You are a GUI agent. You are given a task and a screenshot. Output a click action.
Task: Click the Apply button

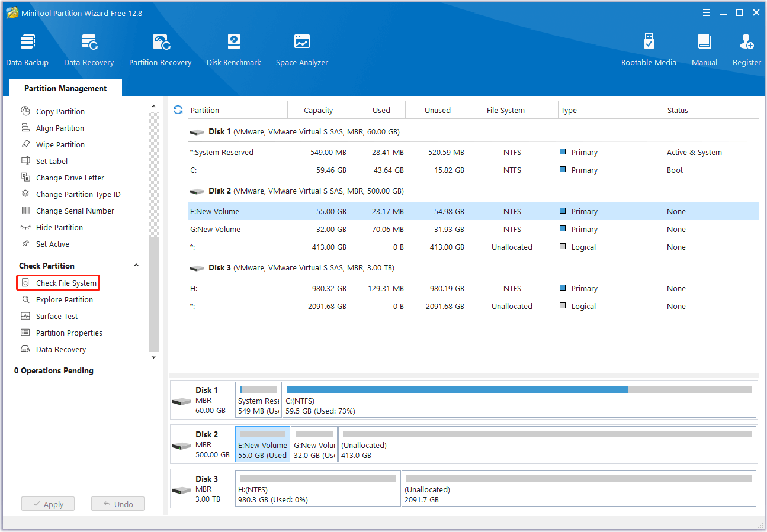pos(47,504)
